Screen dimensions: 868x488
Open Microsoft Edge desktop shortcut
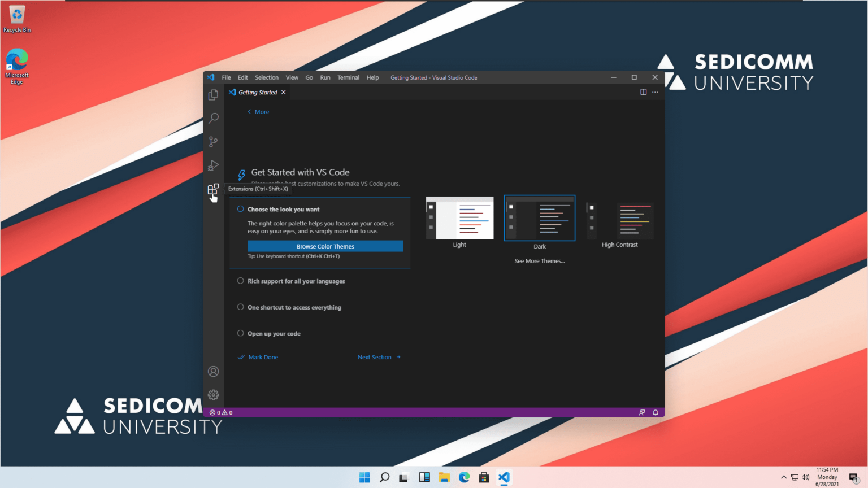click(x=17, y=66)
